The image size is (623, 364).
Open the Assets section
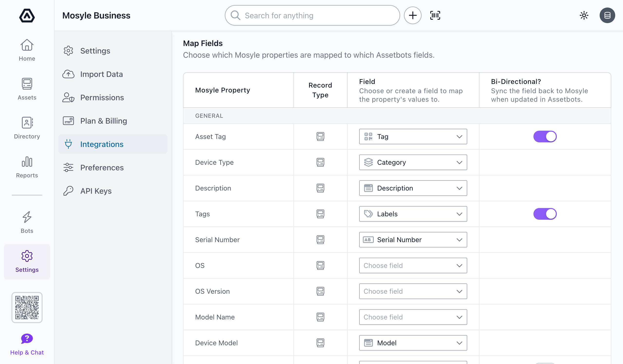[x=27, y=89]
